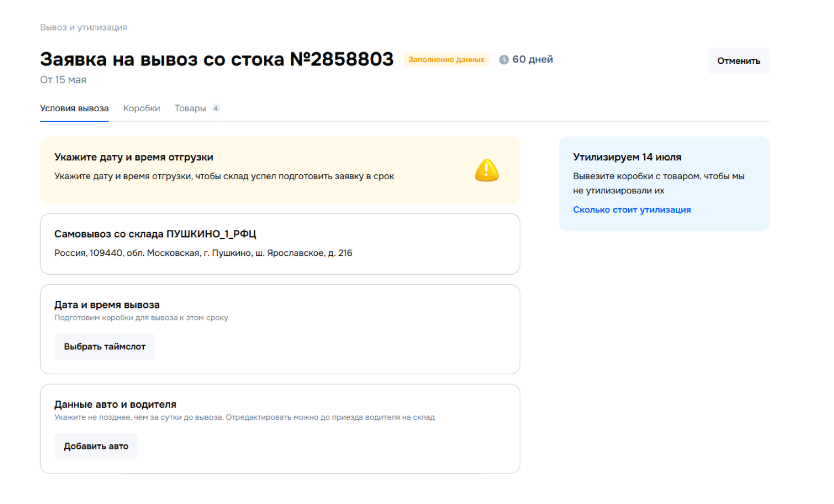The image size is (834, 504).
Task: Open the "Сколько стоит утилизация" link
Action: coord(631,210)
